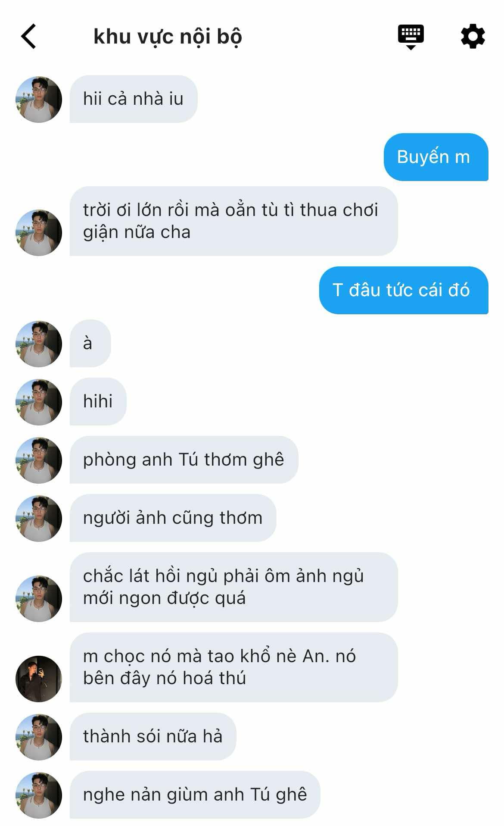Tap the "phòng anh Tú thơm ghê" message
Viewport: 504px width, 826px height.
click(184, 460)
